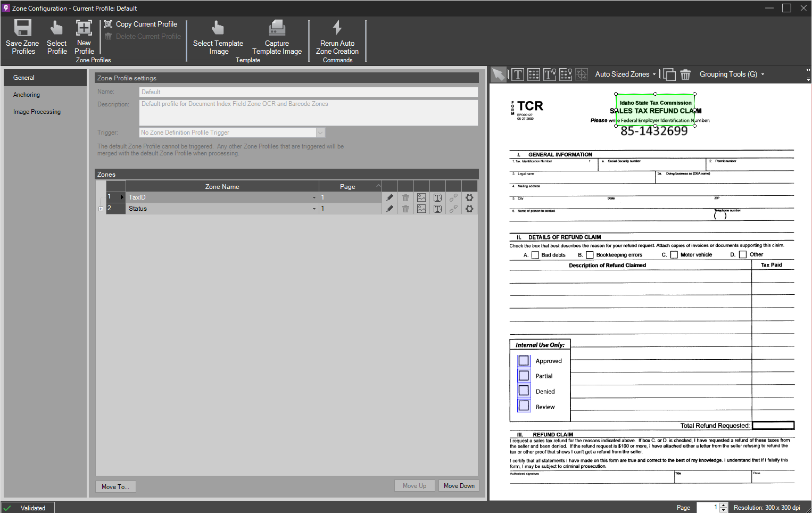Image resolution: width=812 pixels, height=513 pixels.
Task: Click the delete zone trash icon
Action: (x=685, y=75)
